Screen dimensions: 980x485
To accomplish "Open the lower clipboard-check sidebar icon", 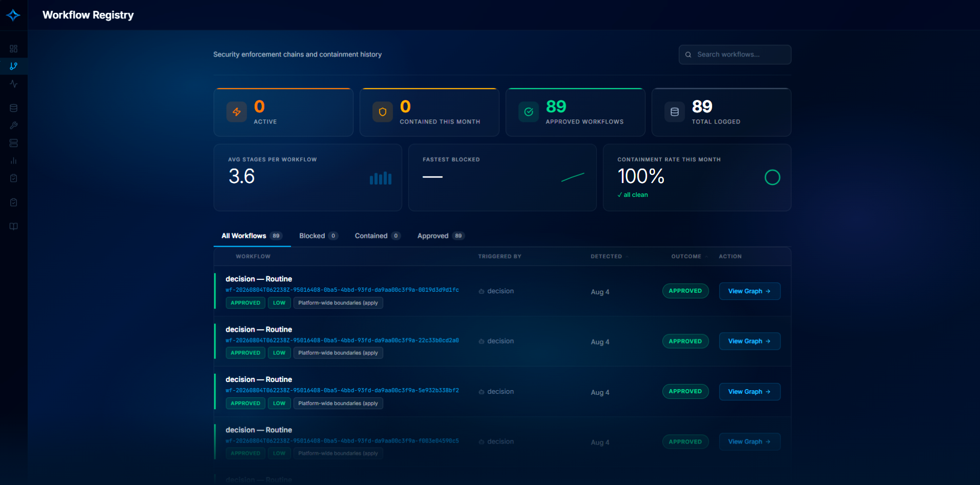I will pyautogui.click(x=14, y=203).
